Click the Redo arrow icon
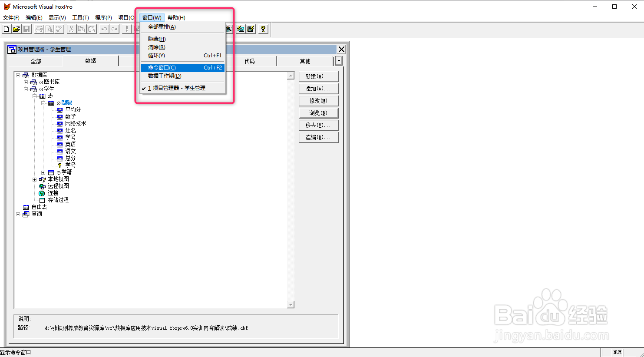This screenshot has height=357, width=644. pos(114,29)
